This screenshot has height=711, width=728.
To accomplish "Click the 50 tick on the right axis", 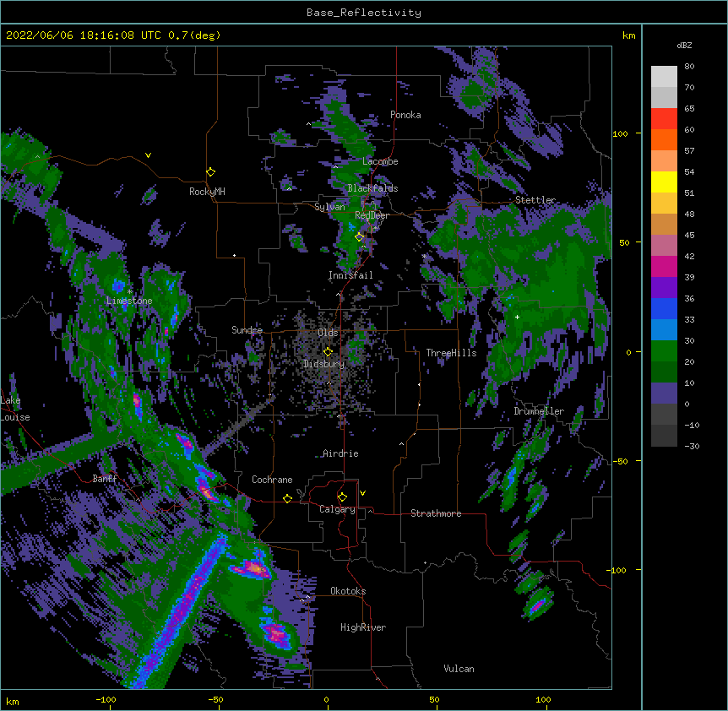I will click(624, 242).
